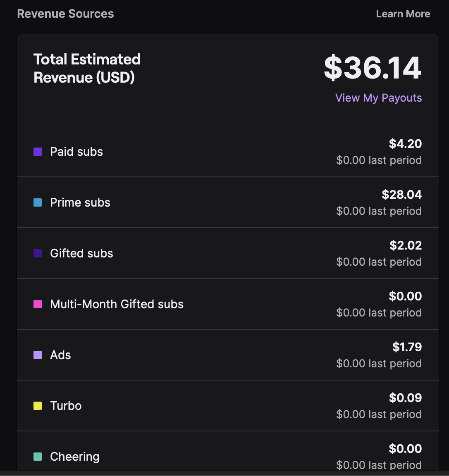Select Multi-Month Gifted subs label
The image size is (449, 476).
117,304
